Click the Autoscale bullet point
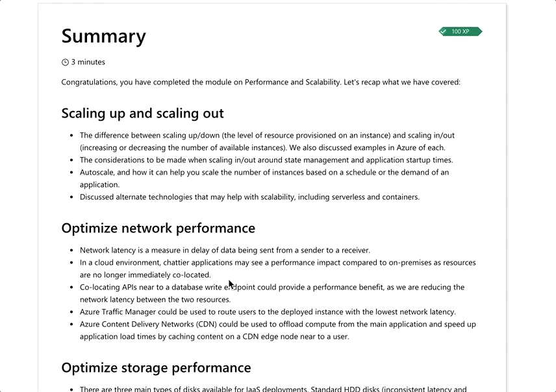This screenshot has height=392, width=556. tap(264, 178)
